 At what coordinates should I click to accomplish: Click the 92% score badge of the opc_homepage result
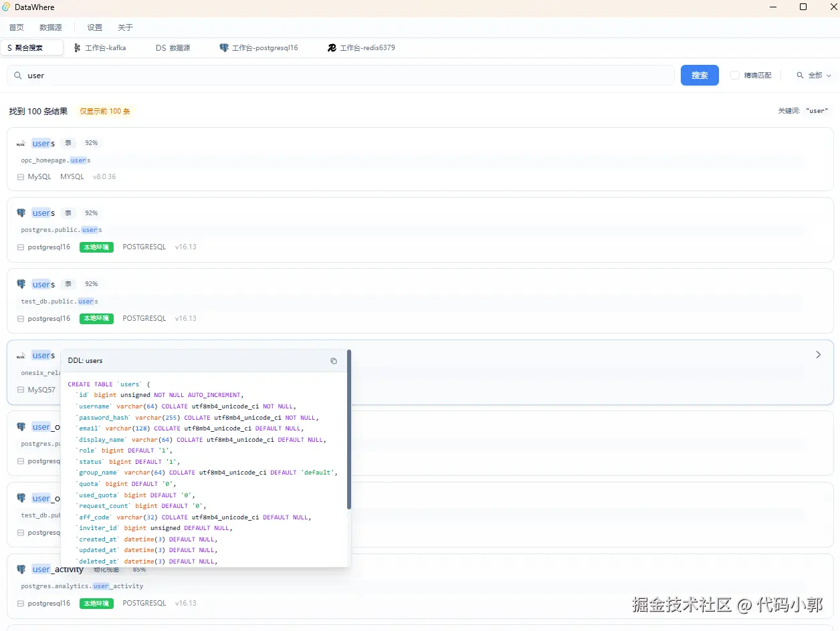91,143
